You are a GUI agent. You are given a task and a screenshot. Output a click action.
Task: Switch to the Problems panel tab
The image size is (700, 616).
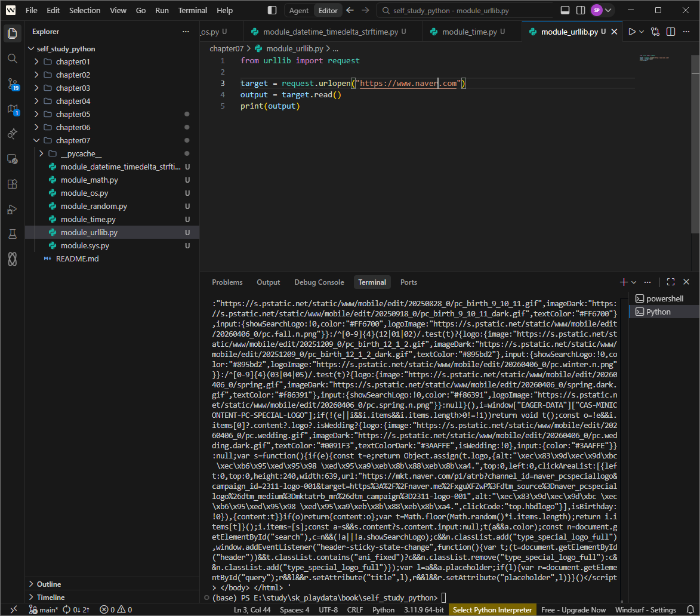click(x=227, y=282)
